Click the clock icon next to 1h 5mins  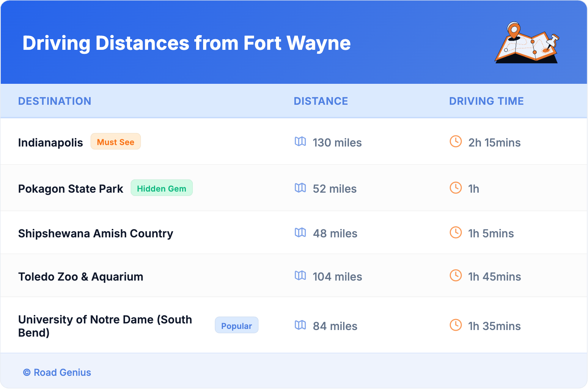[x=456, y=233]
